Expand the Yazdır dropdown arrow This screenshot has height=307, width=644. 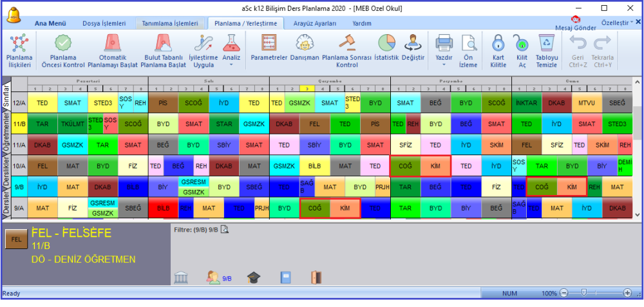(x=444, y=64)
